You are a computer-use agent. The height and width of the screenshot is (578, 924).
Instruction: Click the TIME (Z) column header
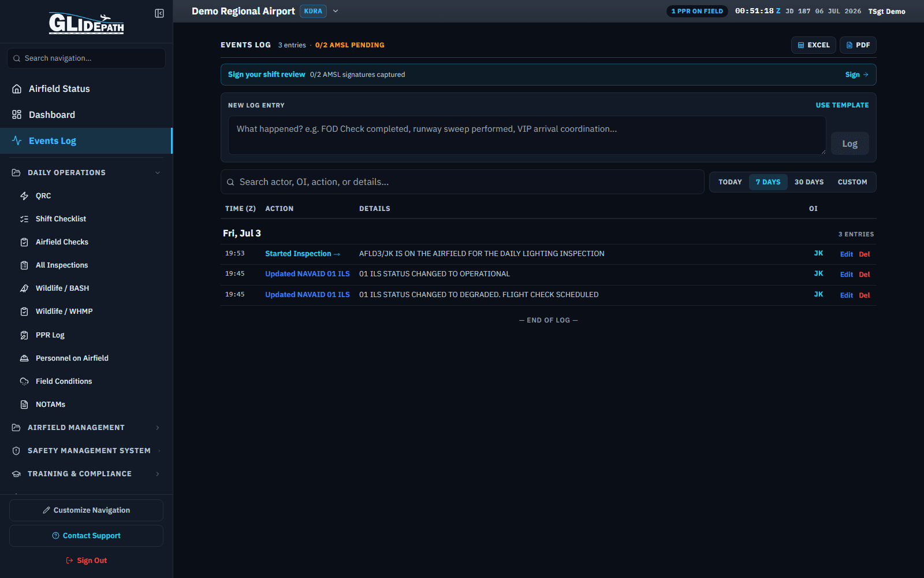240,209
